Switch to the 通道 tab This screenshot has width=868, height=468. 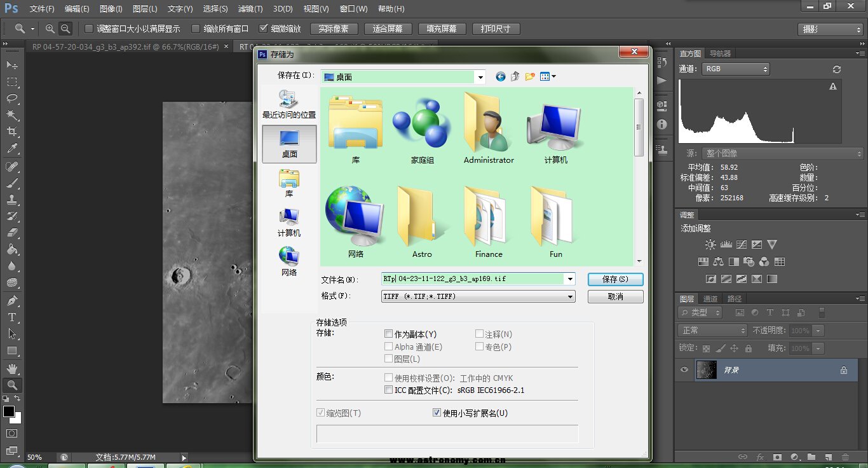(x=710, y=298)
